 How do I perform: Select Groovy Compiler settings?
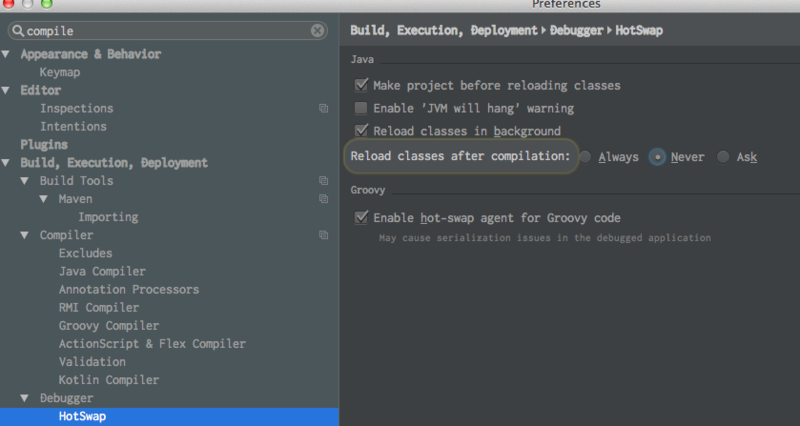(109, 325)
